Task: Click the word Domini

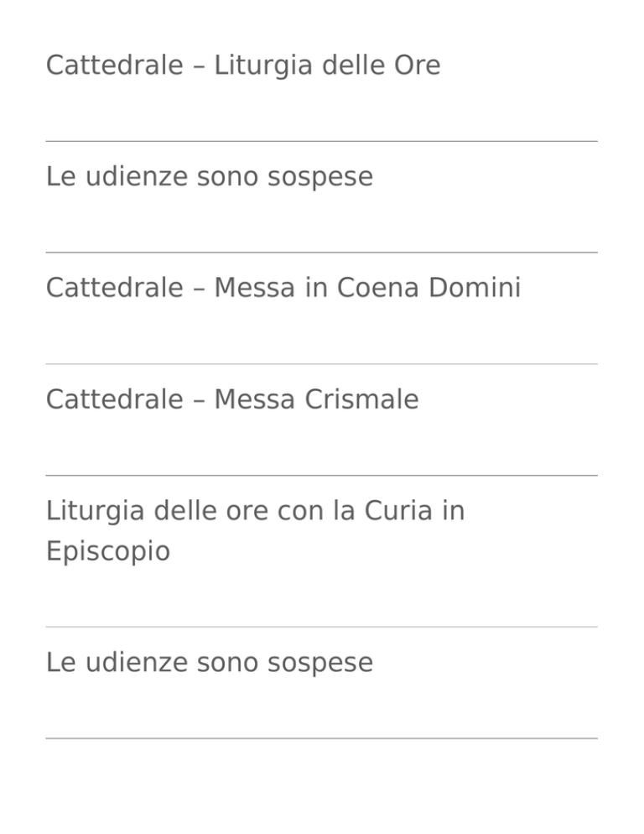Action: click(475, 288)
